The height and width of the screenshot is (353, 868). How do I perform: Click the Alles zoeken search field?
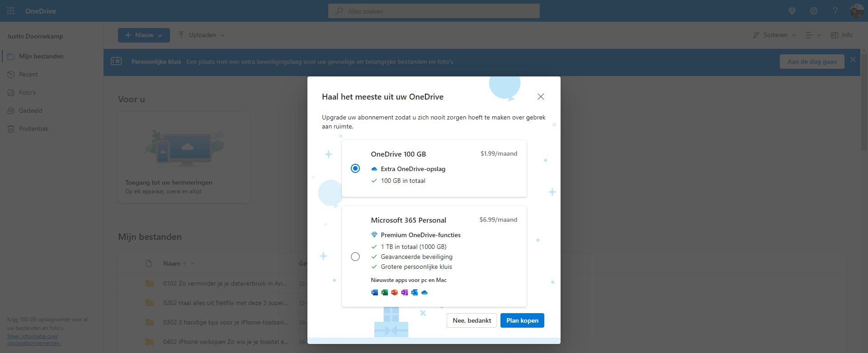click(434, 11)
